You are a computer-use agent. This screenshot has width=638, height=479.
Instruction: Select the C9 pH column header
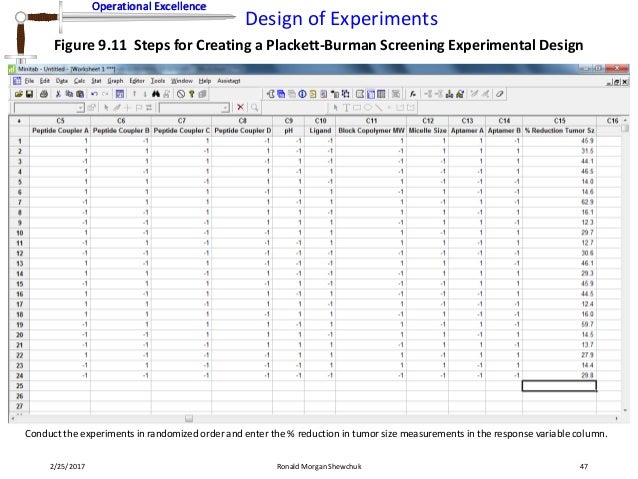(288, 120)
